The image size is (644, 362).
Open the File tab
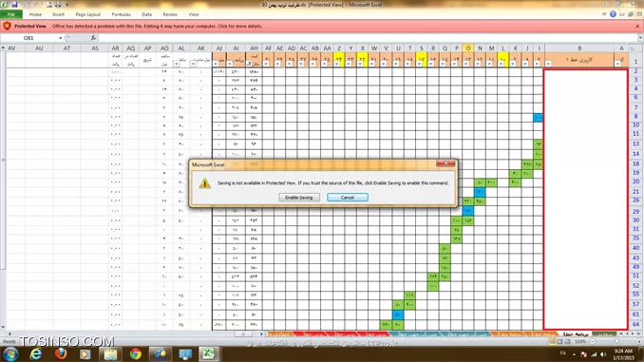point(11,14)
